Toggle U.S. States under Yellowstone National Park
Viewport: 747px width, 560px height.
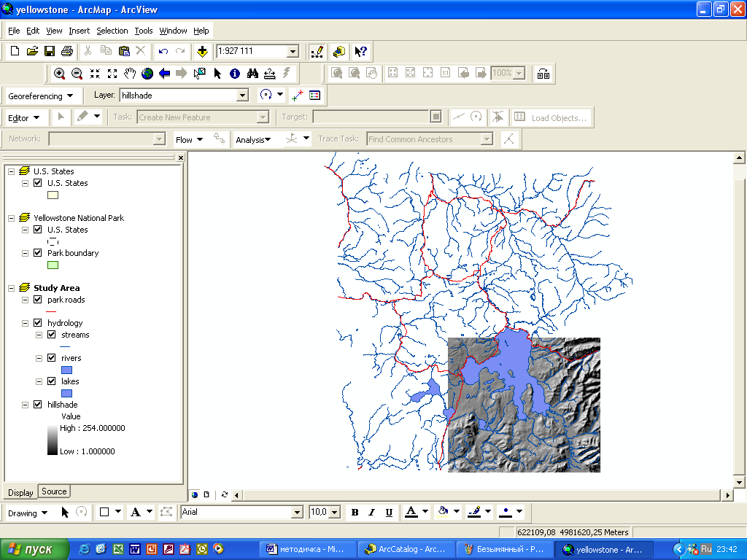(38, 230)
